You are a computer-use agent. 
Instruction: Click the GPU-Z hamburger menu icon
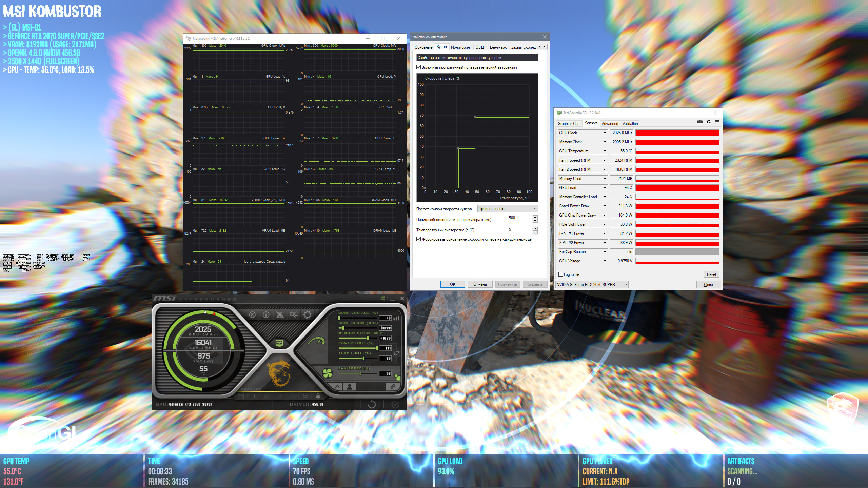click(717, 122)
